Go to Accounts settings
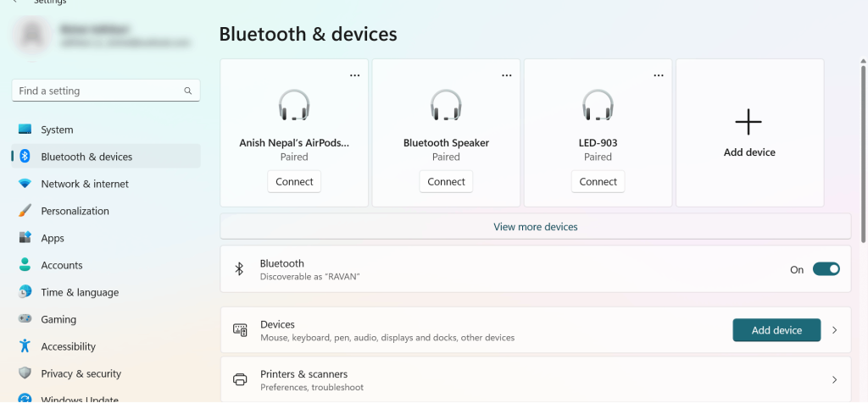The width and height of the screenshot is (868, 403). [x=106, y=265]
